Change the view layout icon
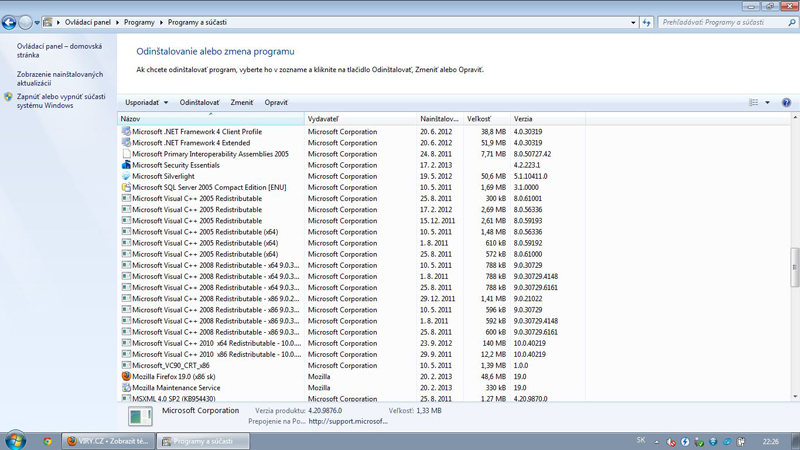The image size is (800, 450). (x=754, y=103)
